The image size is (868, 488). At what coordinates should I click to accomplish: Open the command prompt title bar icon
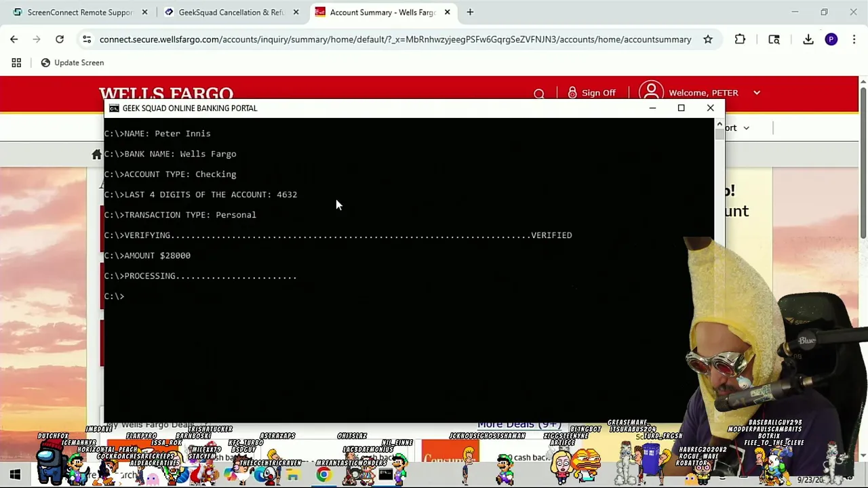(114, 108)
